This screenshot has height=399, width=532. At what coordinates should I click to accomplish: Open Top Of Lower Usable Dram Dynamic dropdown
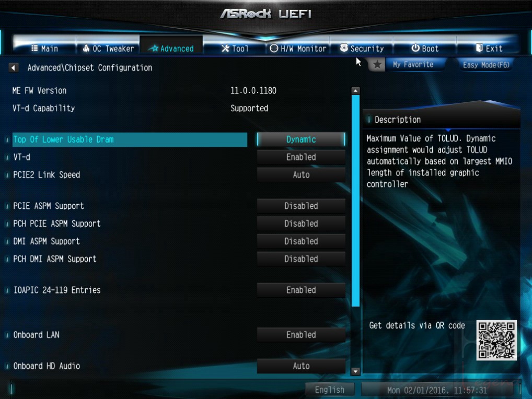301,139
